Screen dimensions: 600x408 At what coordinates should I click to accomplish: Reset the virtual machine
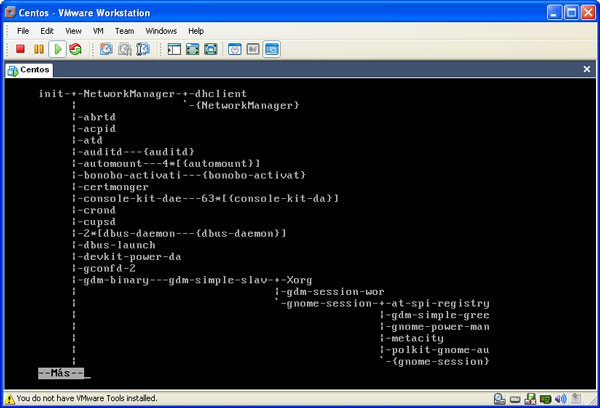75,49
